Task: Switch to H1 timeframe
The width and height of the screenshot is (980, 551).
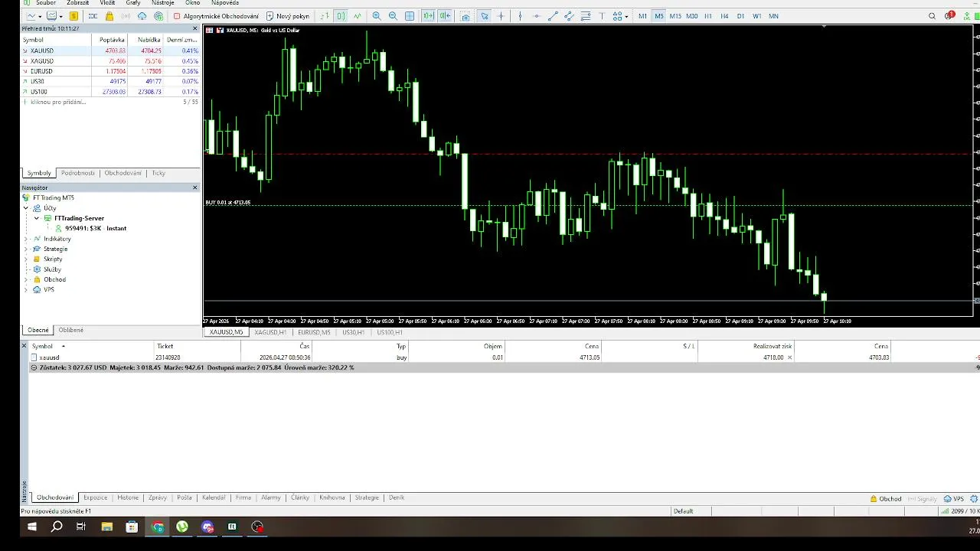Action: (x=708, y=16)
